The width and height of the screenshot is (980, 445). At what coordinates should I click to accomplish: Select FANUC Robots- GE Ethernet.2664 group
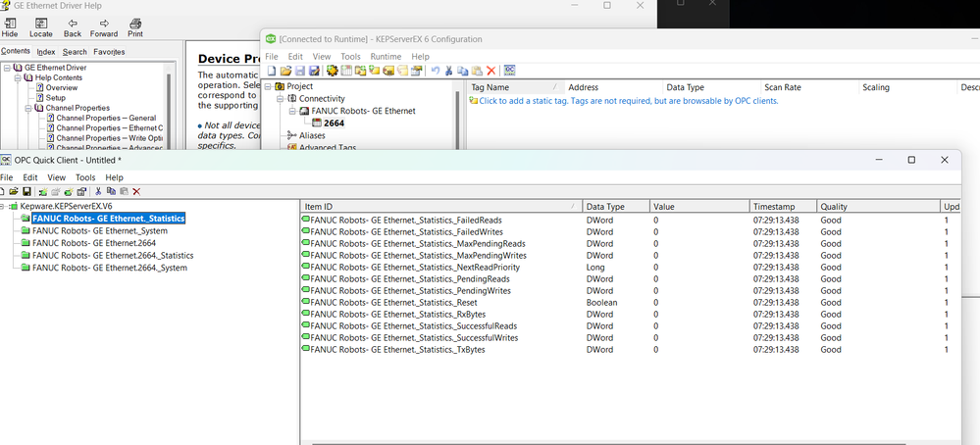pyautogui.click(x=94, y=243)
